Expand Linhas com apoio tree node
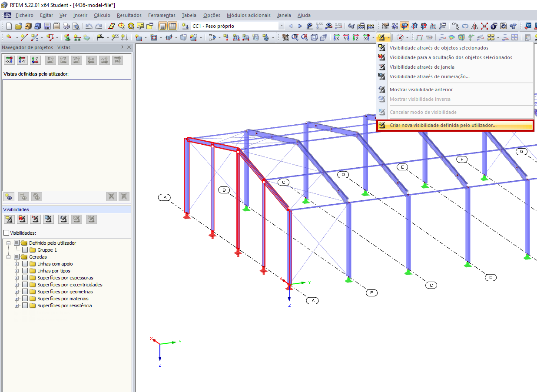537x392 pixels. click(17, 264)
